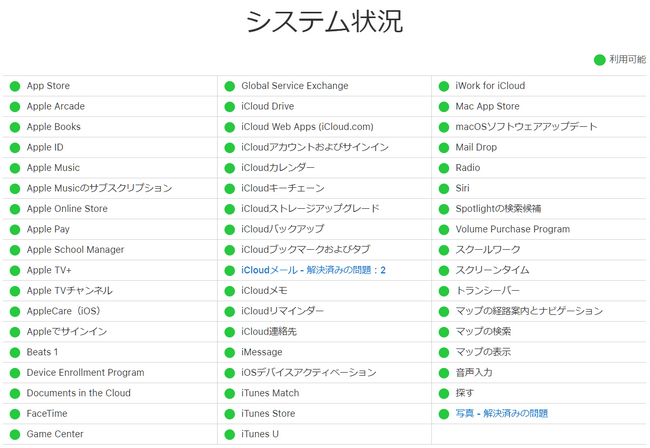Select the Volume Purchase Program text
650x448 pixels.
pyautogui.click(x=513, y=229)
